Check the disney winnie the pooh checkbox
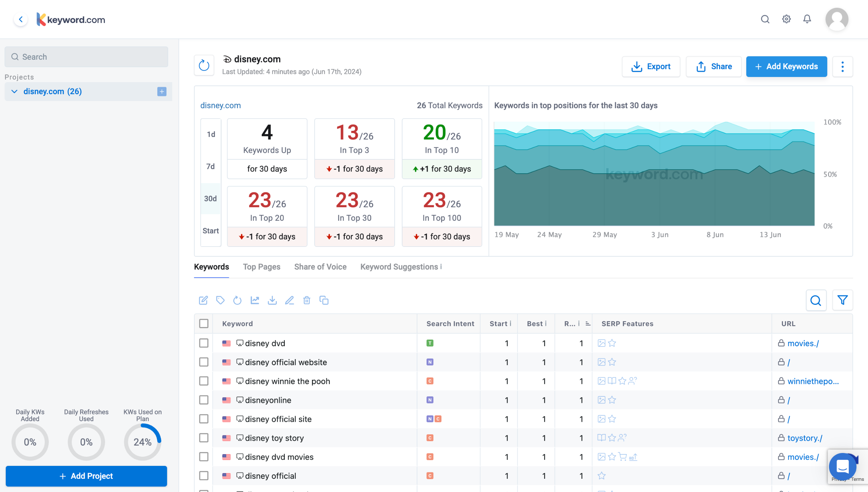Image resolution: width=868 pixels, height=492 pixels. pos(204,381)
